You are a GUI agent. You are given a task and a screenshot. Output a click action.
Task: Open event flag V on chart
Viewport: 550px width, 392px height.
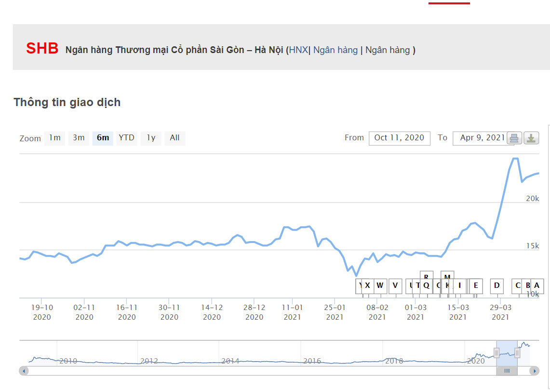click(395, 285)
